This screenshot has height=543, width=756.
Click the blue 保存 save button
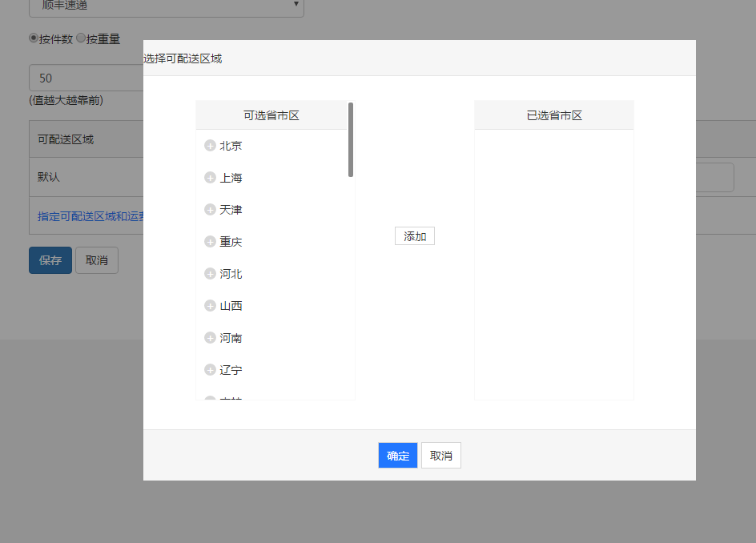tap(50, 259)
